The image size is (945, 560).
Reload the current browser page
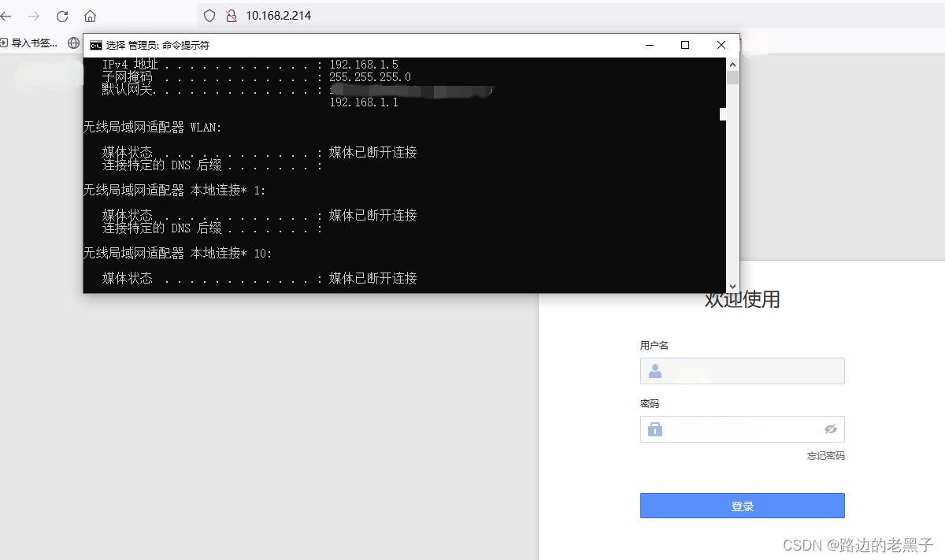point(62,16)
